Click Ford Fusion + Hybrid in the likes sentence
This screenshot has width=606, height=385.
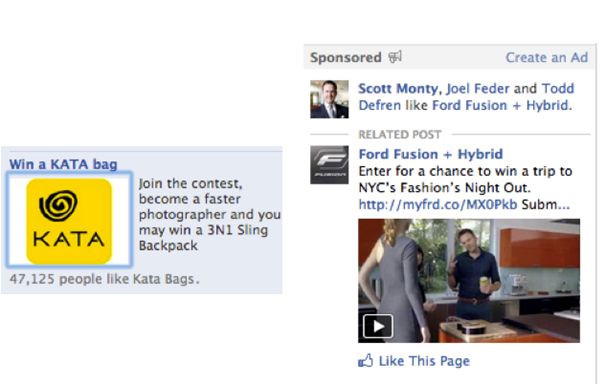pos(500,106)
